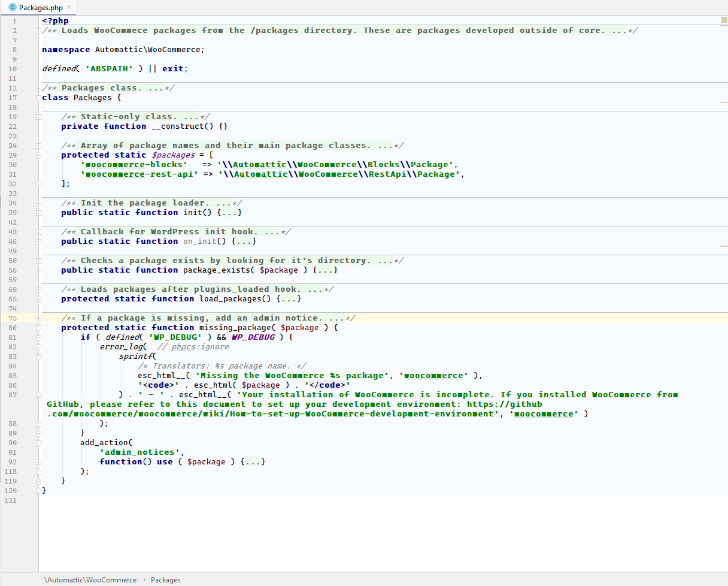Collapse the error_log call at line 82

pyautogui.click(x=39, y=347)
